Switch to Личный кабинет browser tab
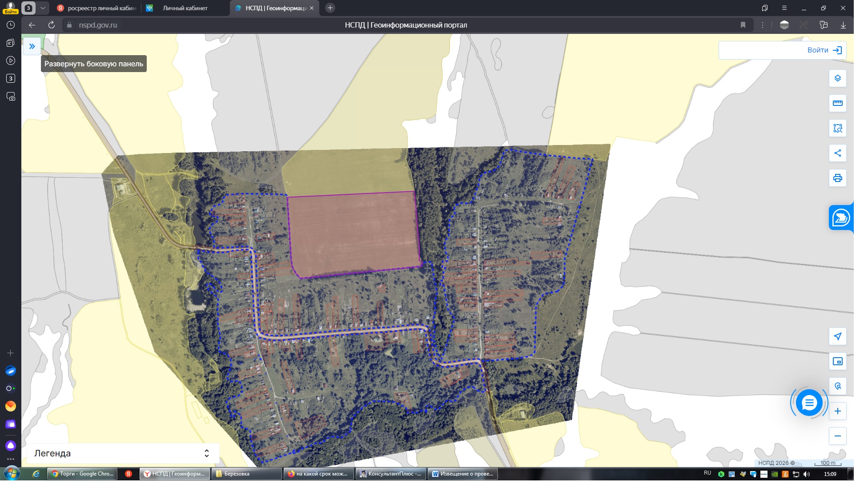 185,8
